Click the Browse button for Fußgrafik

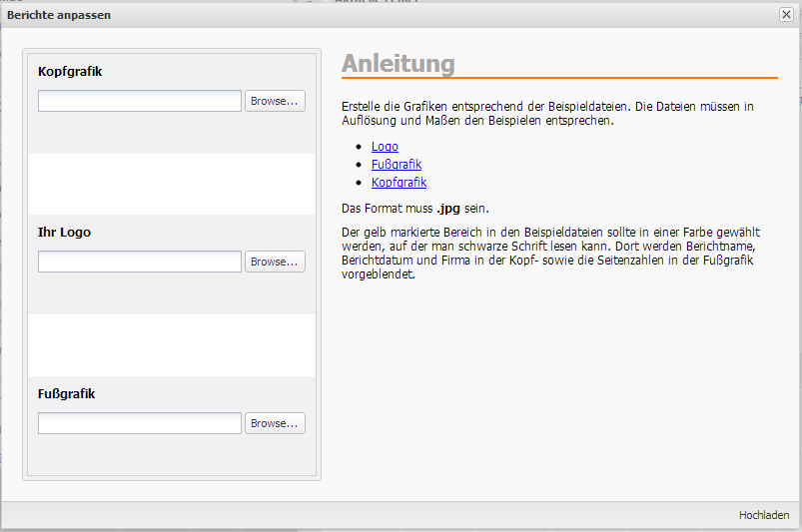(275, 423)
